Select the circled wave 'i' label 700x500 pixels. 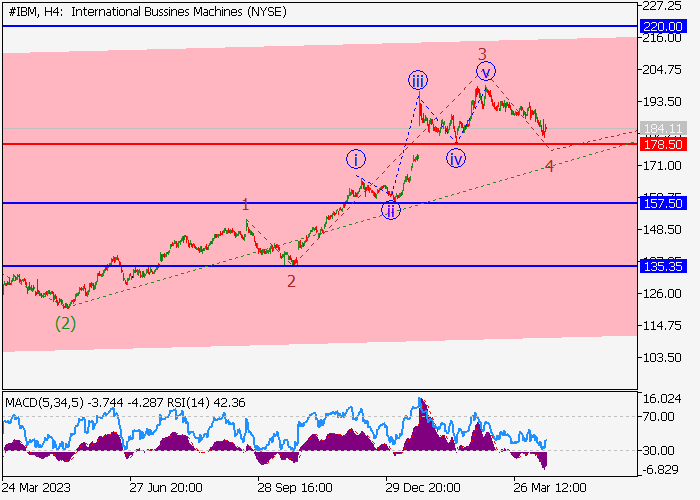tap(356, 159)
